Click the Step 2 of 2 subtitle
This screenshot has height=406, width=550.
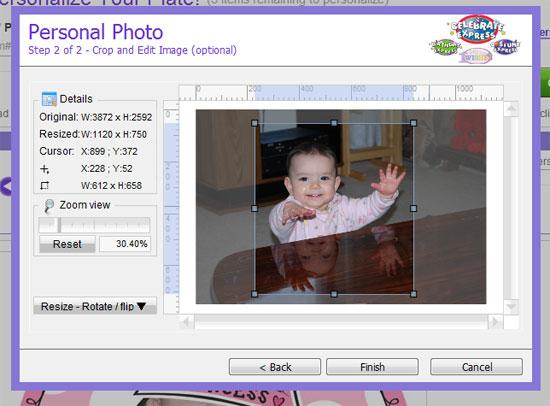point(132,50)
